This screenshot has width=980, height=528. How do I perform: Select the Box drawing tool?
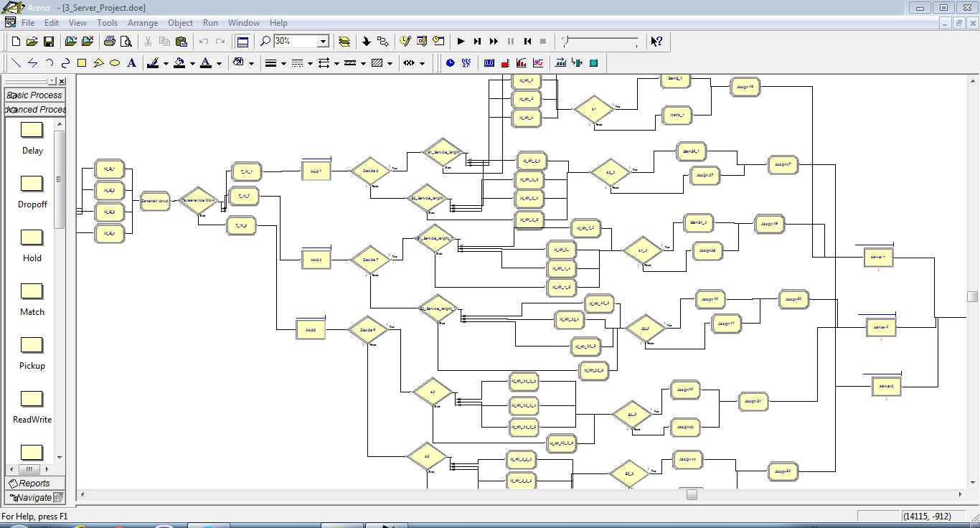click(x=82, y=63)
